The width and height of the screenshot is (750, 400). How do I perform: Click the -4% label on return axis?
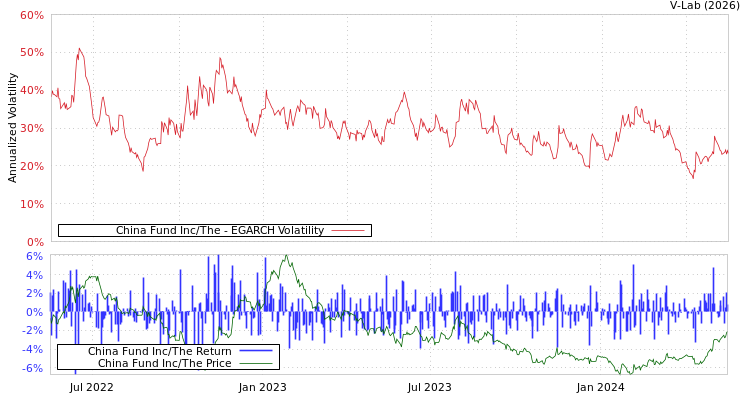coord(32,350)
